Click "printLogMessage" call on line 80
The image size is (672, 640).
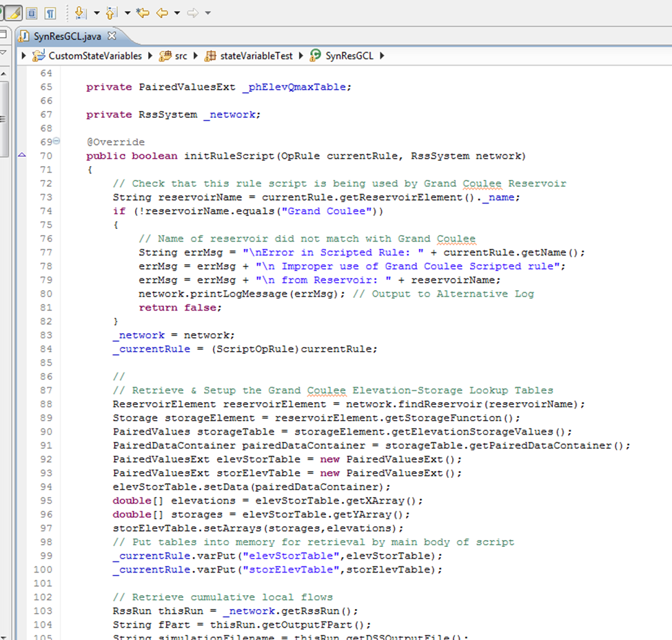click(x=238, y=294)
